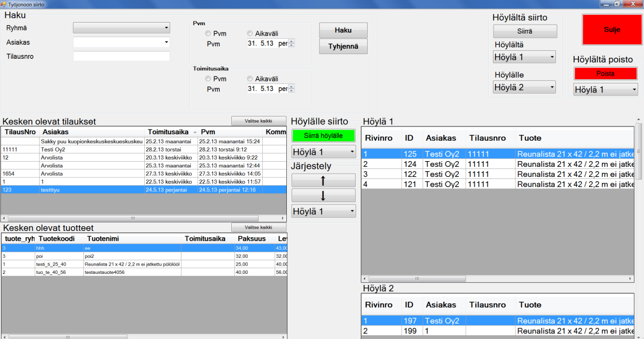Viewport: 644px width, 339px height.
Task: Open the Höylälle dropdown
Action: click(x=524, y=87)
